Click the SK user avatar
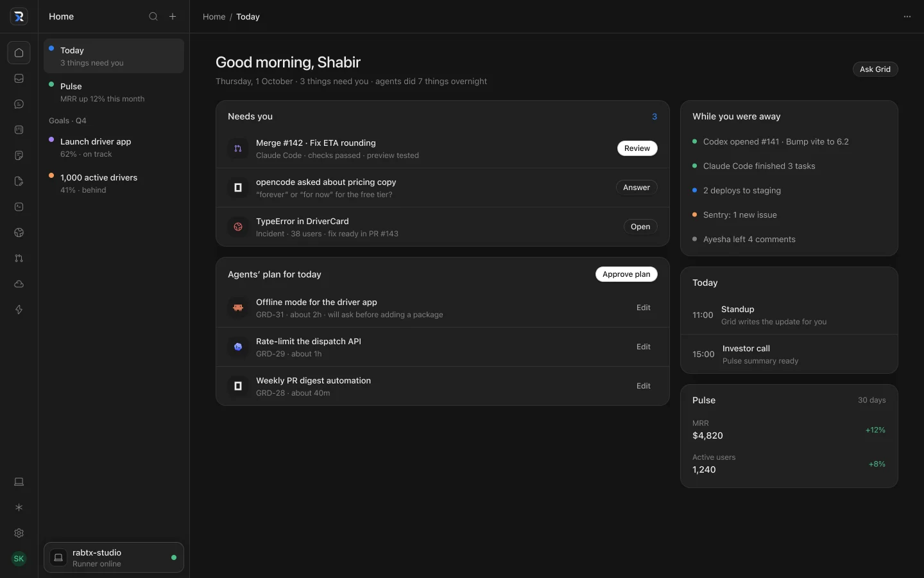 tap(19, 559)
